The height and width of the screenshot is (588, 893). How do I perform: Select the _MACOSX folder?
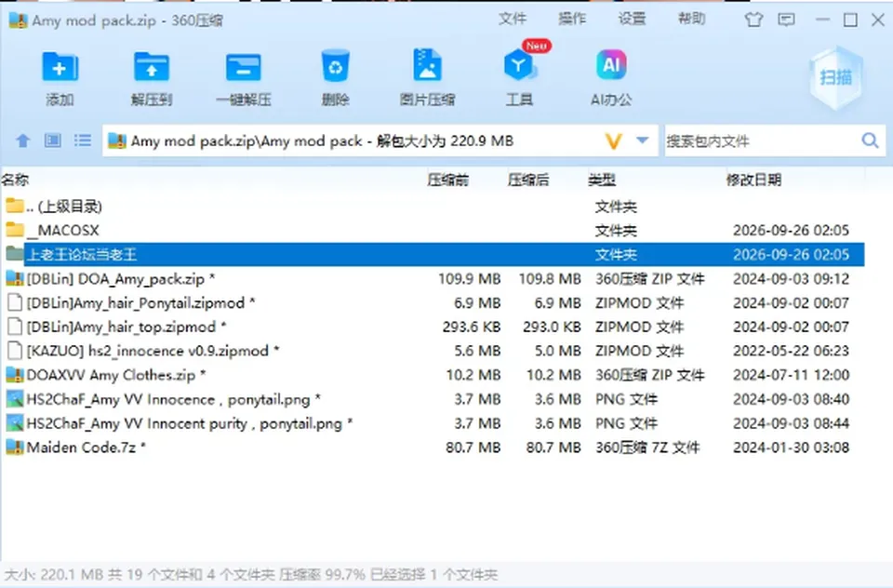(433, 230)
